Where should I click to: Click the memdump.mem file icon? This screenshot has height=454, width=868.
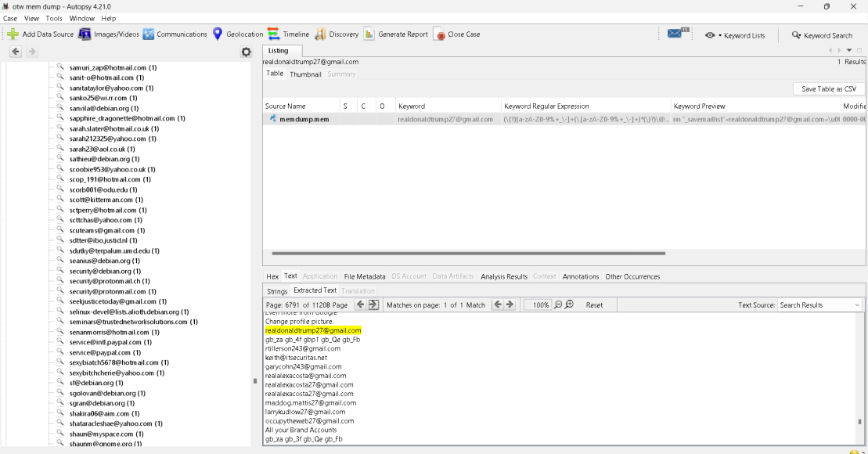pos(272,118)
